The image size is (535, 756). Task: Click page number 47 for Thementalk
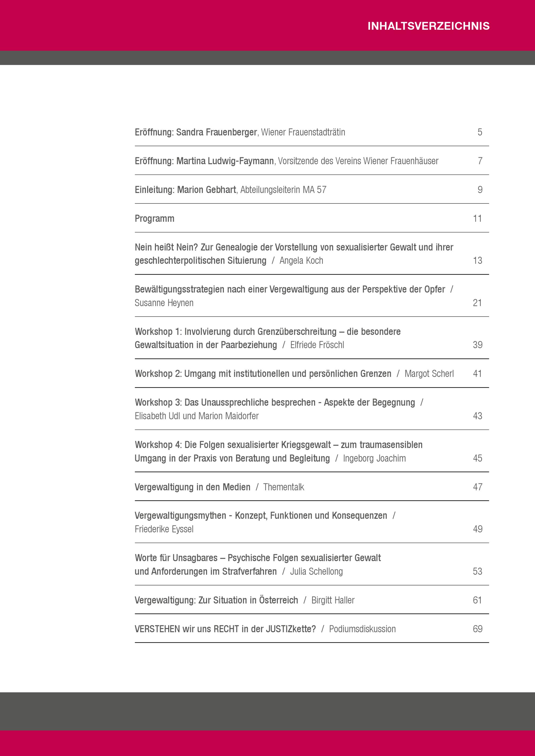click(x=477, y=487)
